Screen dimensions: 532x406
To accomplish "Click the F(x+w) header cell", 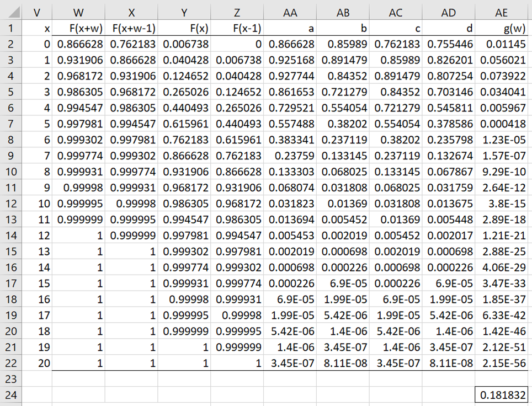I will (x=78, y=28).
